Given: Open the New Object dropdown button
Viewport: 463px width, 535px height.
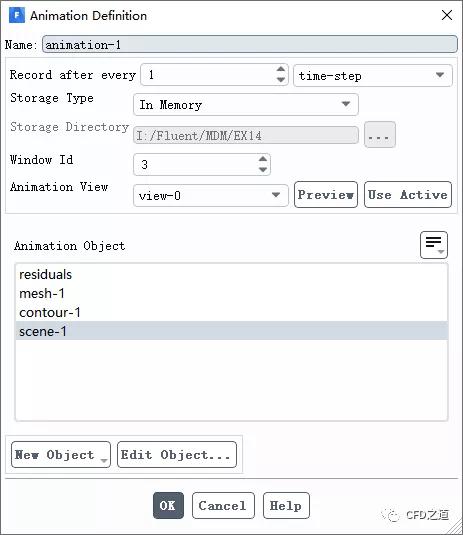Looking at the screenshot, I should [61, 454].
